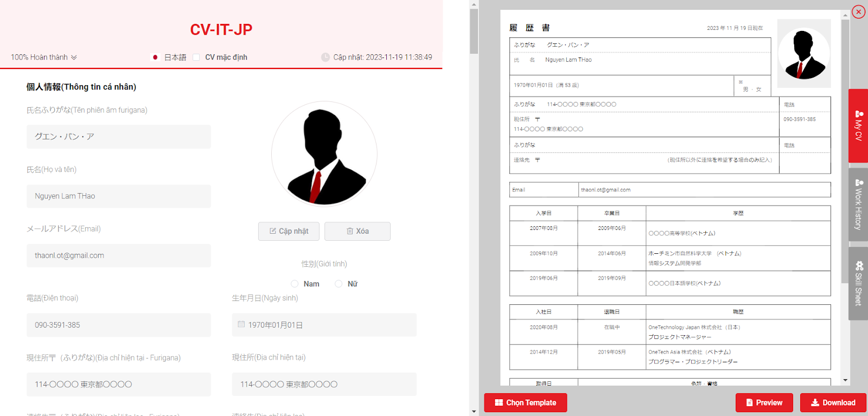Click the Xóa photo button
The height and width of the screenshot is (416, 868).
[x=358, y=231]
